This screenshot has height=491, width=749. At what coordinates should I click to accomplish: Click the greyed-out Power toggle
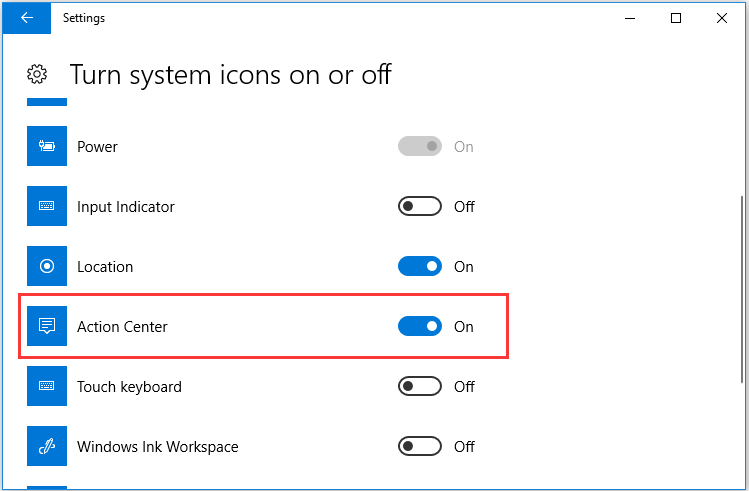[420, 146]
